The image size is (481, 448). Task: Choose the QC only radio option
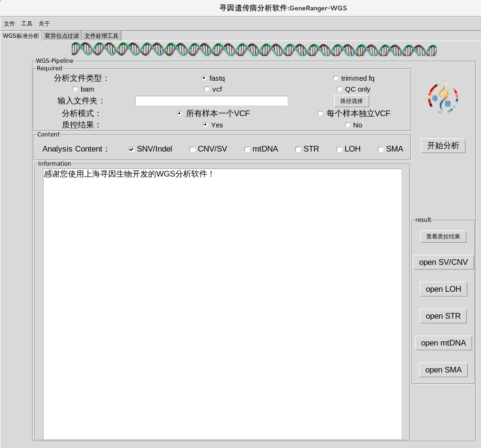[x=339, y=89]
